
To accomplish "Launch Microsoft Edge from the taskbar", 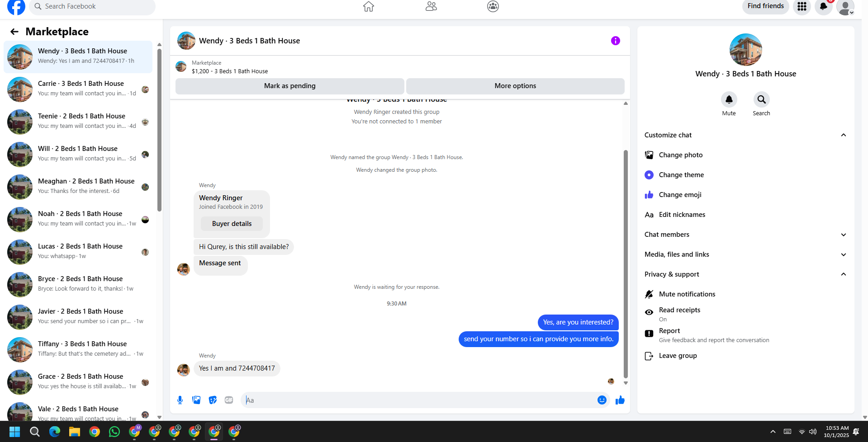I will [x=55, y=432].
